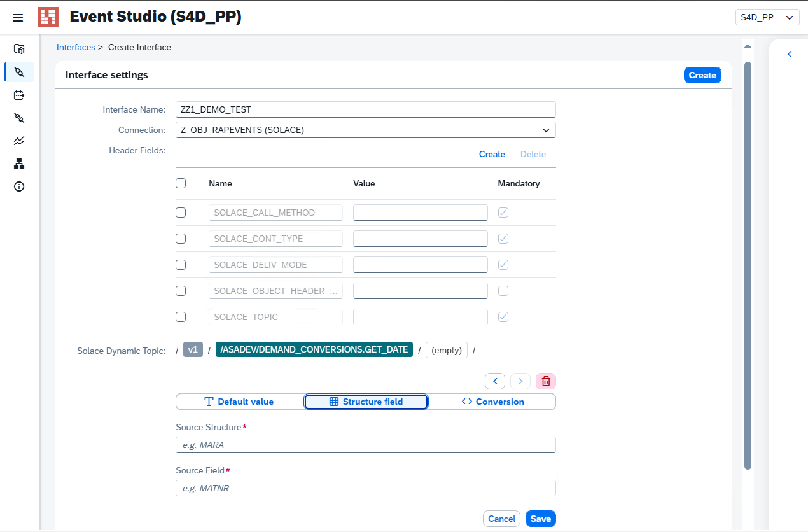Click Value field for SOLACE_CONT_TYPE

pos(421,239)
